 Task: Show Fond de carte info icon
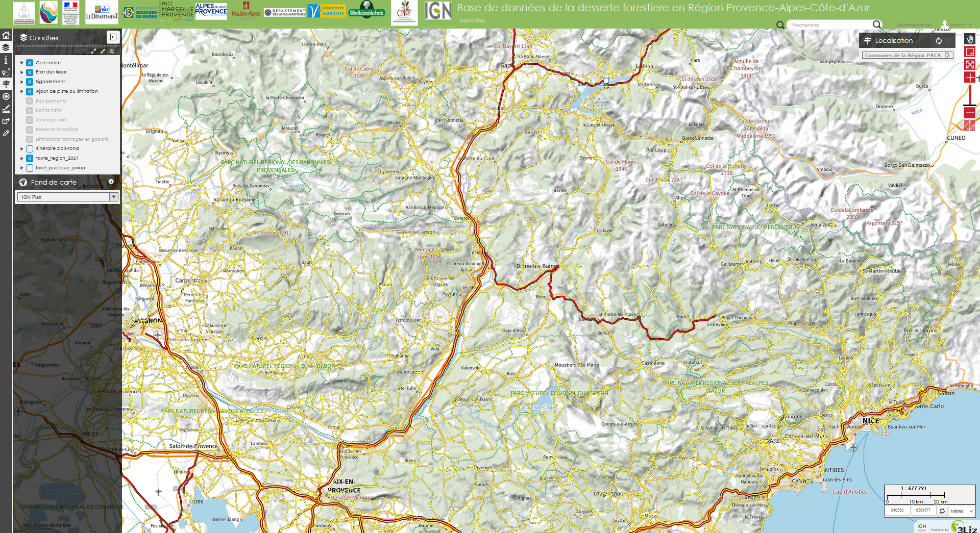click(x=111, y=182)
